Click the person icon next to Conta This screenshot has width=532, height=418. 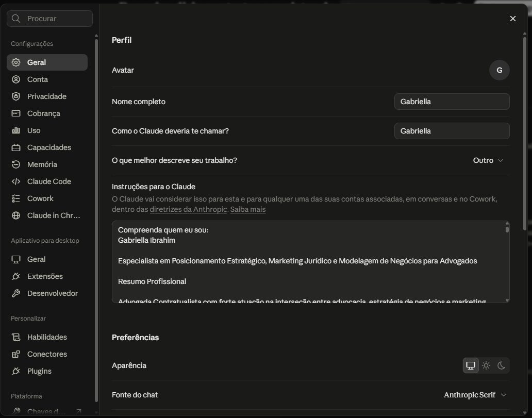click(16, 79)
